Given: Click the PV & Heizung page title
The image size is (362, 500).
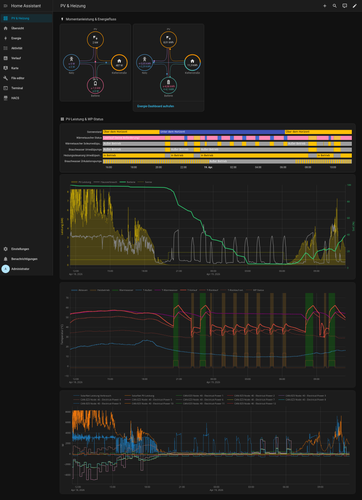Looking at the screenshot, I should tap(73, 6).
